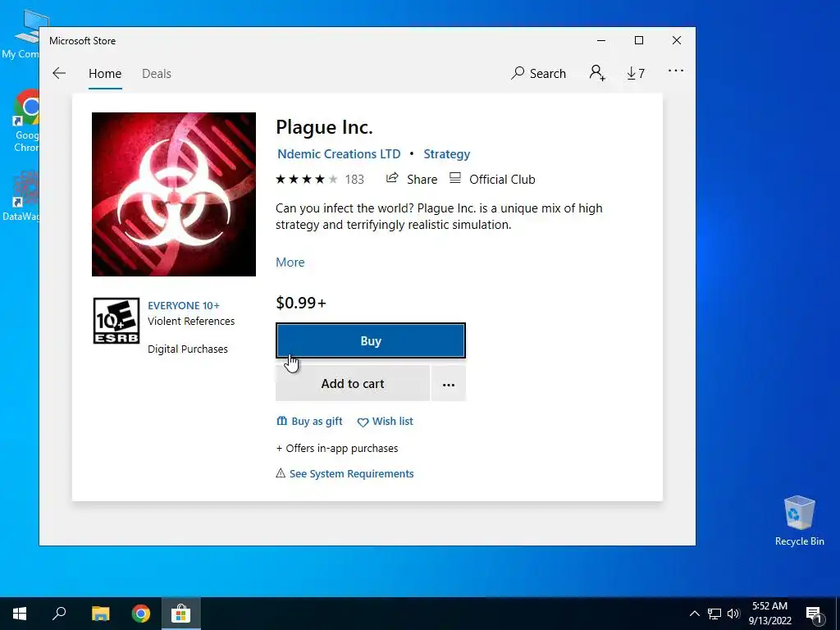This screenshot has width=840, height=630.
Task: Click the $0.99+ price text
Action: point(300,303)
